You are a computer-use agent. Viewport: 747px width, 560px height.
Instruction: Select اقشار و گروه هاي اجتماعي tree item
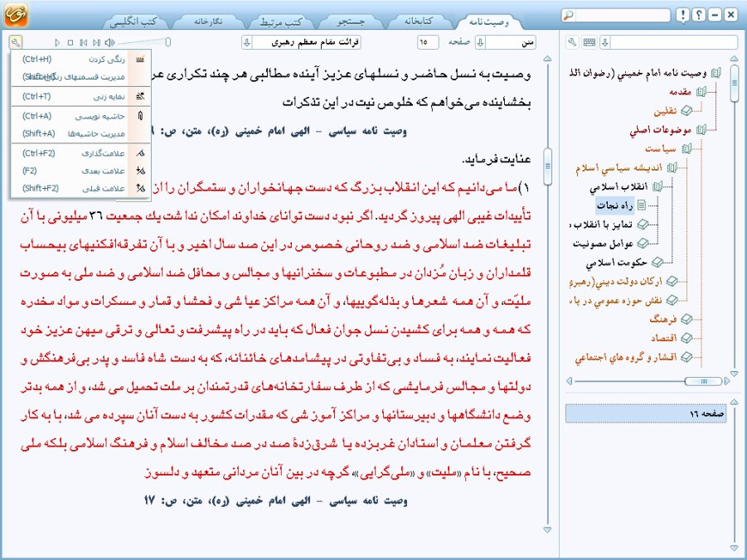[625, 357]
